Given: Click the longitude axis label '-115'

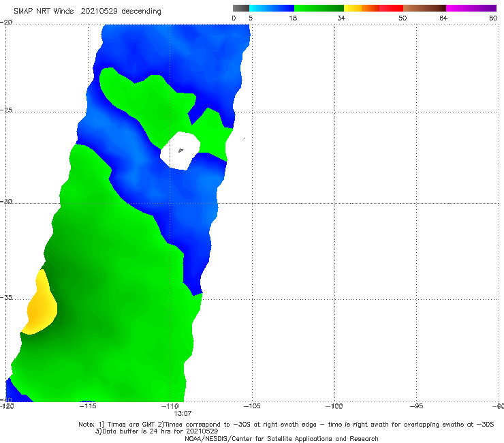Looking at the screenshot, I should [x=88, y=406].
